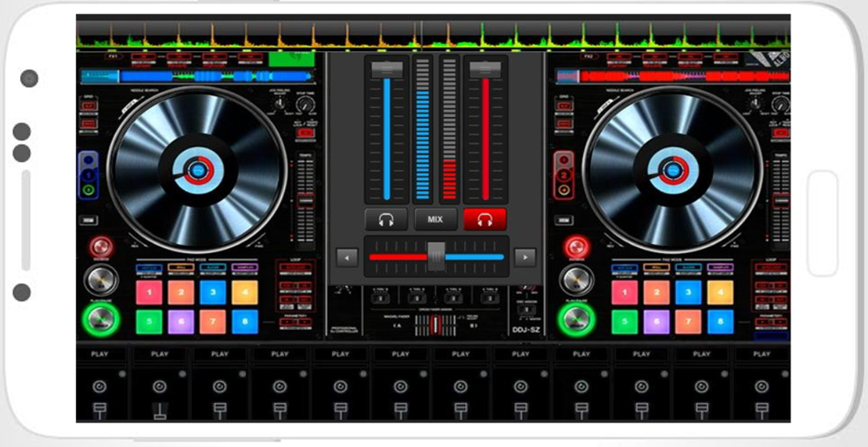
Task: Click the blue track waveform on left deck
Action: (197, 76)
